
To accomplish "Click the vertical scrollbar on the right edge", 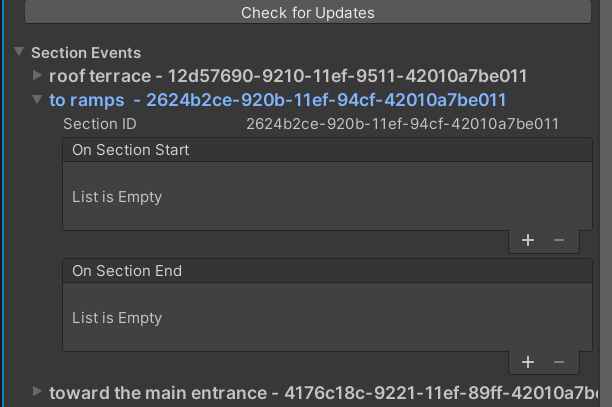I will pos(606,200).
